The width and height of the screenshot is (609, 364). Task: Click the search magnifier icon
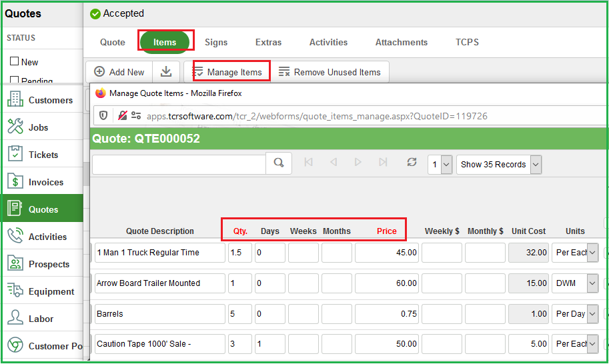279,163
